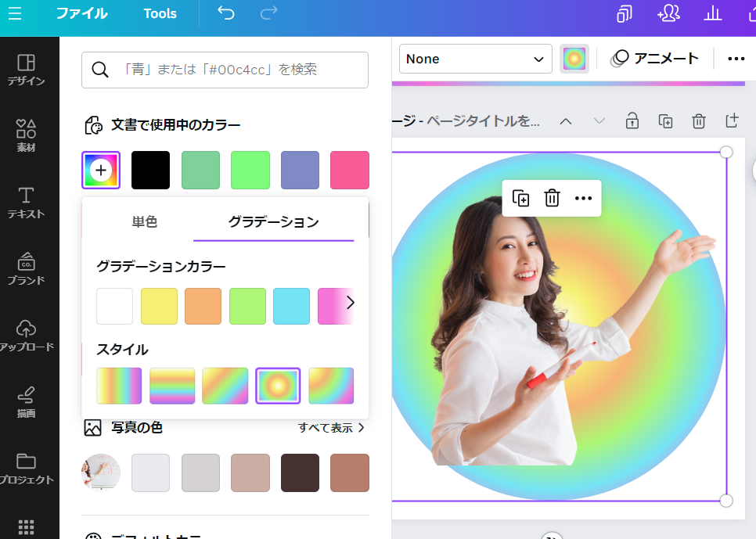The image size is (756, 539).
Task: Switch to the グラデーション tab
Action: point(273,221)
